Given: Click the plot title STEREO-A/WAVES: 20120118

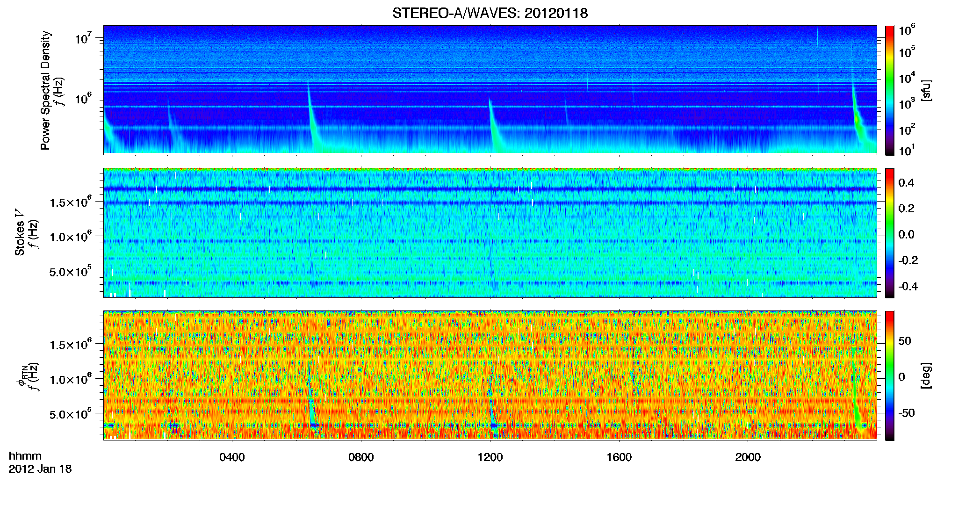Looking at the screenshot, I should point(490,13).
